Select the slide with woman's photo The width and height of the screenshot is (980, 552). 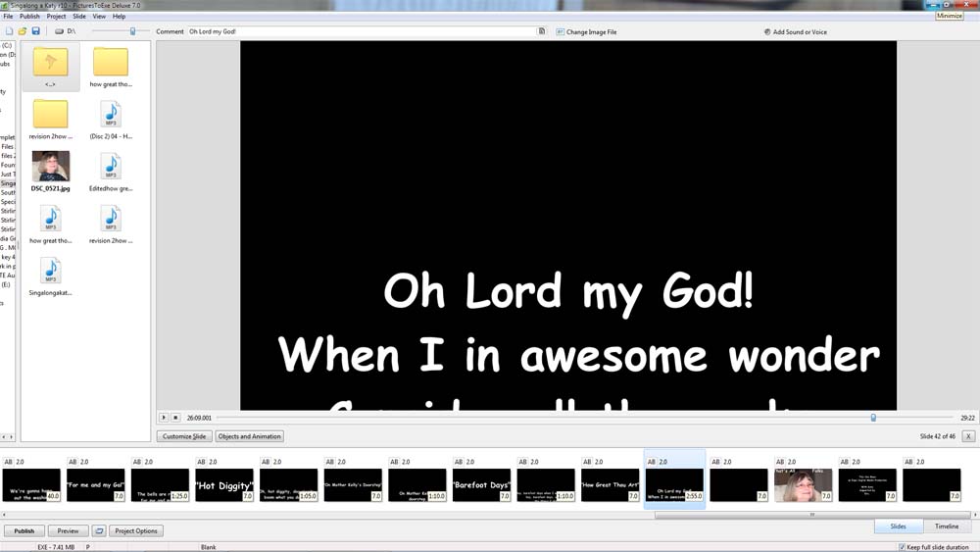click(804, 485)
